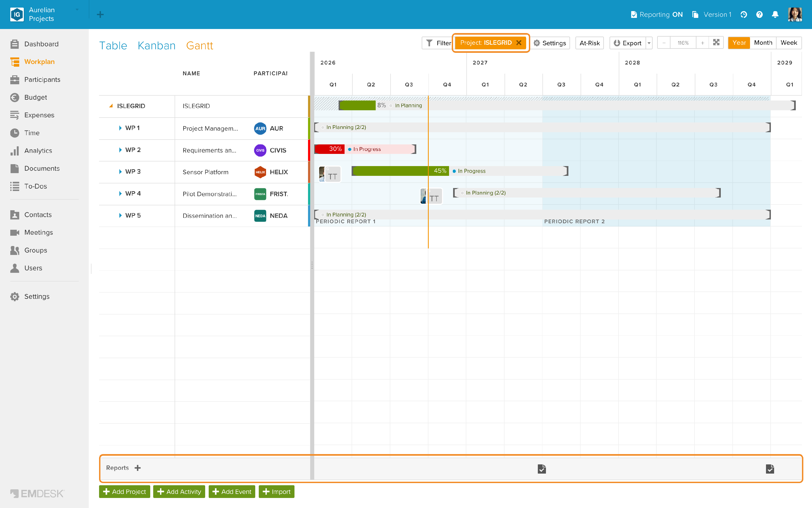The height and width of the screenshot is (508, 812).
Task: Open the version history clock icon
Action: pyautogui.click(x=744, y=14)
